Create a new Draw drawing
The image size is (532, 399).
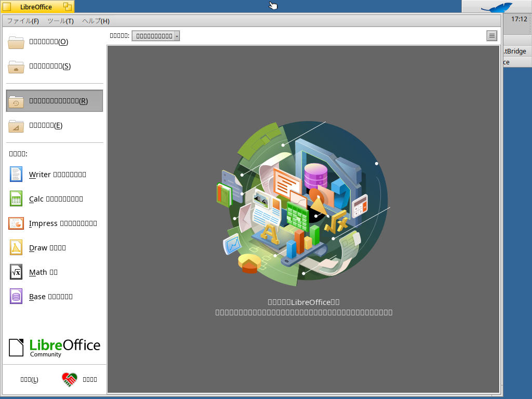pyautogui.click(x=54, y=248)
